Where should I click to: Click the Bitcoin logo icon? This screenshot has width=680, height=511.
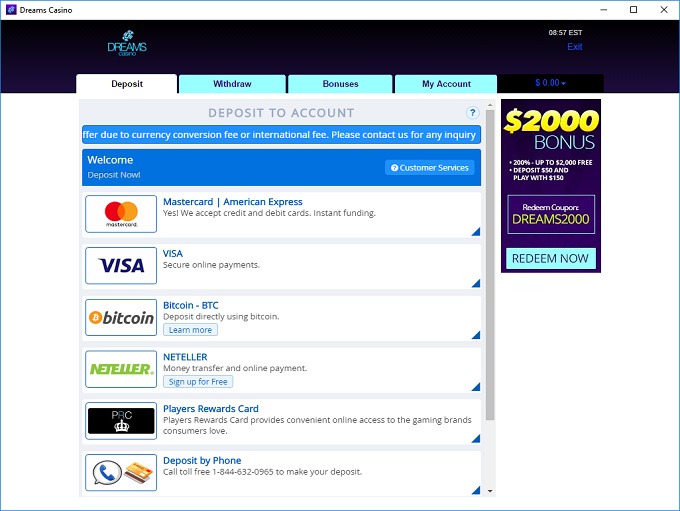click(121, 318)
